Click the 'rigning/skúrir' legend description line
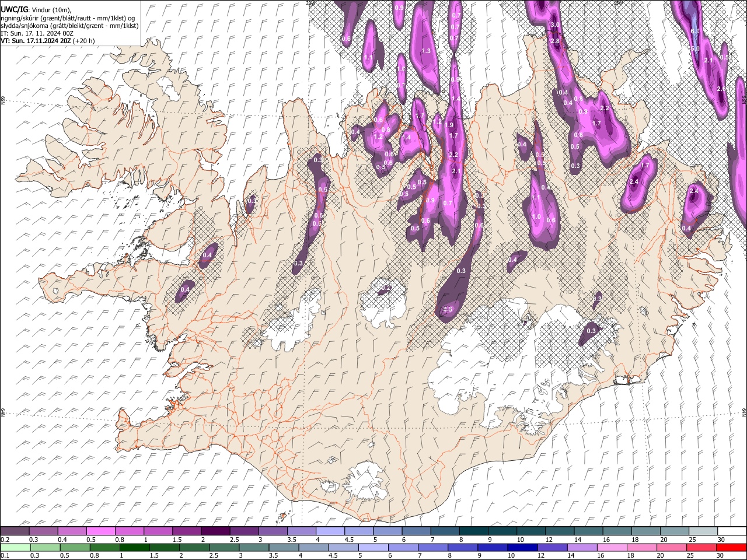 coord(68,18)
